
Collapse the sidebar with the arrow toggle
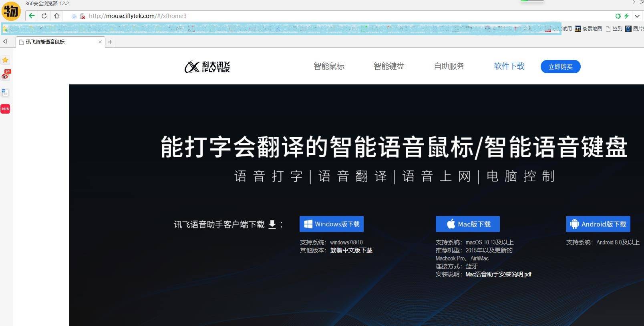[5, 42]
